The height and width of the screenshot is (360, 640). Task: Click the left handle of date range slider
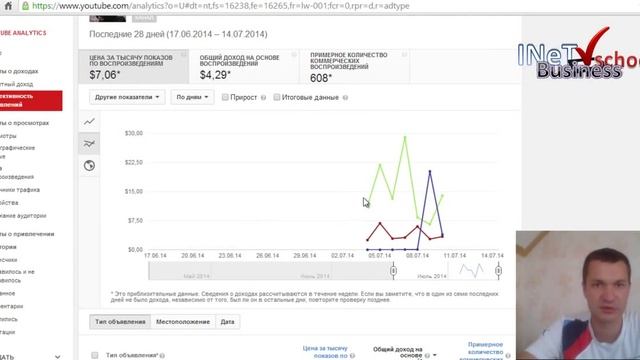(393, 271)
